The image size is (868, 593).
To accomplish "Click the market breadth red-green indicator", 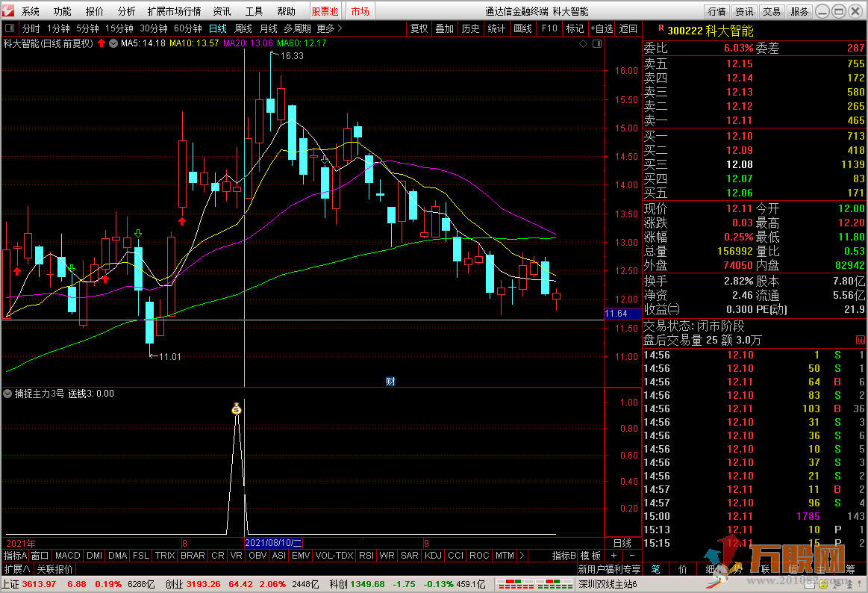I will click(x=534, y=584).
